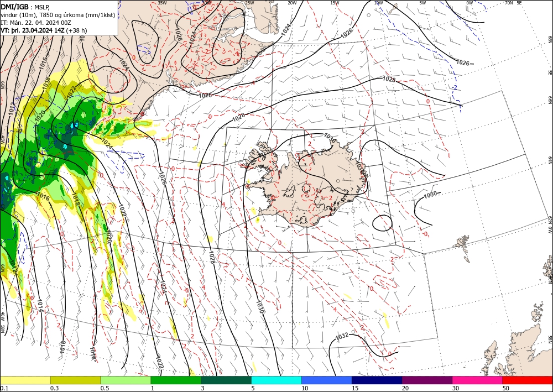Screen dimensions: 553x392
Task: Click the purple 20–30 legend swatch
Action: pyautogui.click(x=427, y=380)
